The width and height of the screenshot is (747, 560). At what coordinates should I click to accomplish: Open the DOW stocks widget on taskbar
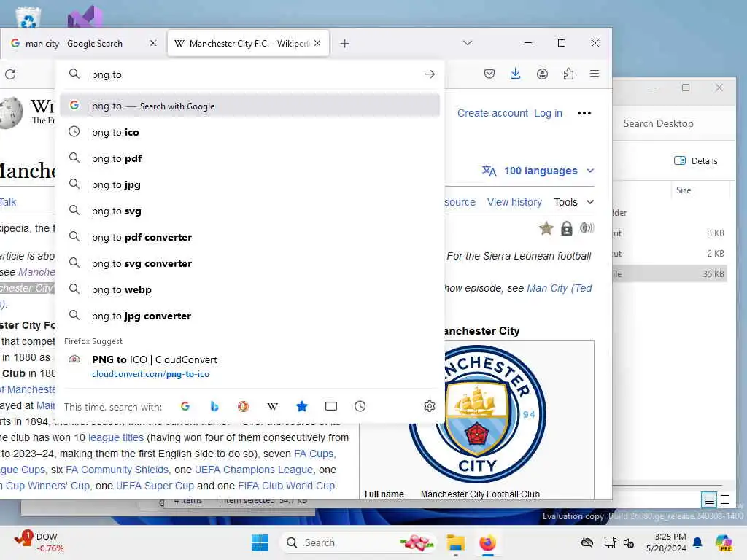[x=39, y=542]
